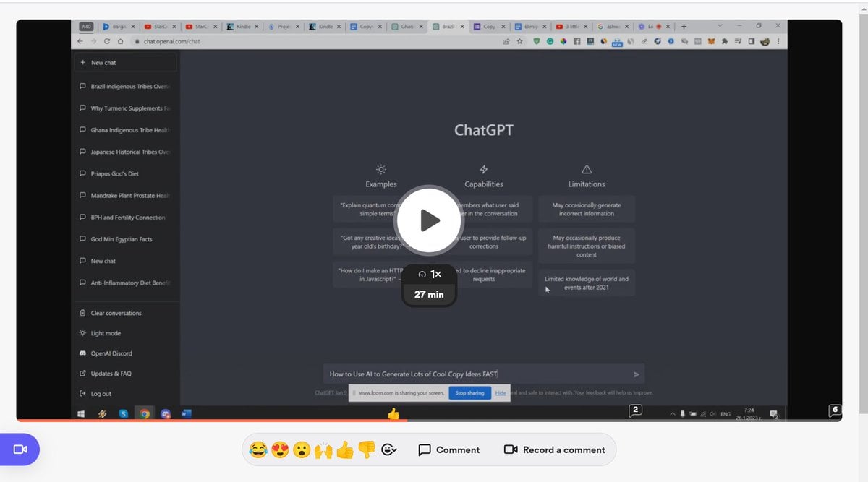The width and height of the screenshot is (868, 482).
Task: Switch to the Ghana browser tab
Action: tap(407, 27)
